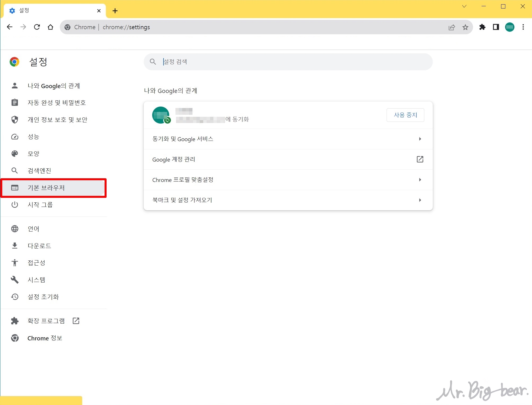Open the profile avatar in toolbar
The image size is (532, 405).
tap(510, 27)
